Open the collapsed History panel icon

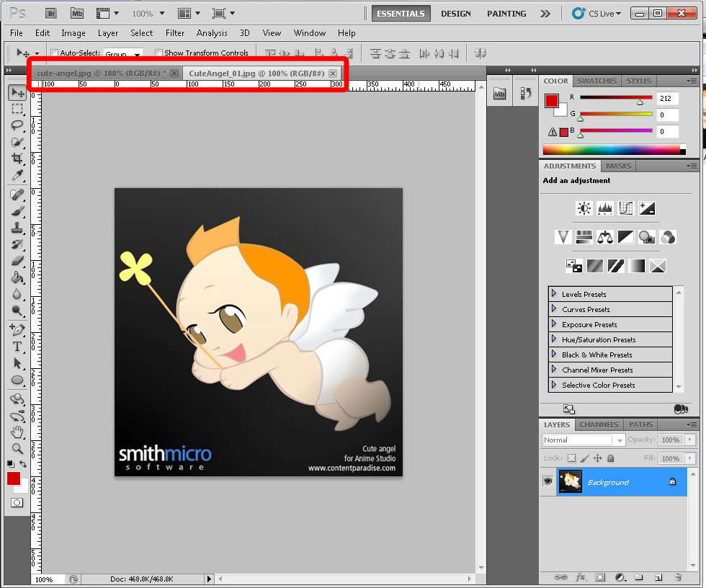(x=525, y=94)
